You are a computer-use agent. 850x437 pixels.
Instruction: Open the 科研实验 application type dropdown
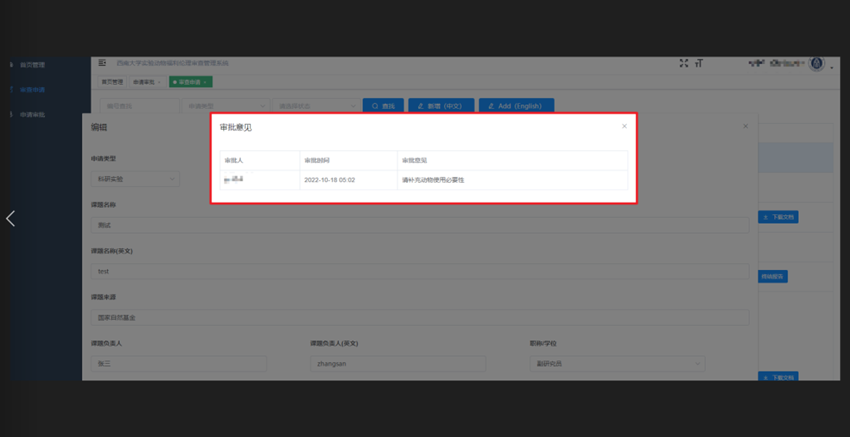coord(135,179)
